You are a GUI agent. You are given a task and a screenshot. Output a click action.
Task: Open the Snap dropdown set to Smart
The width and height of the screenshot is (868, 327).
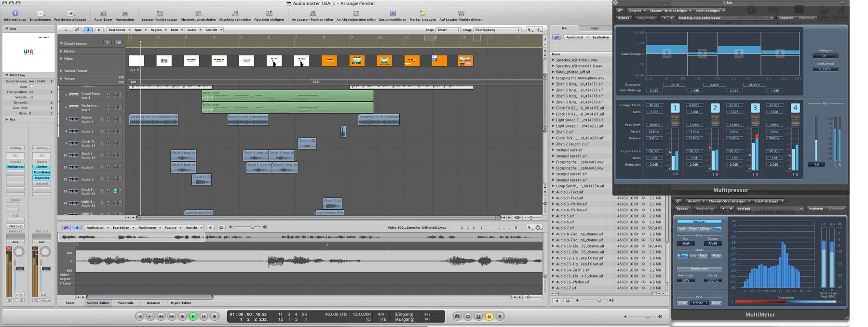(448, 30)
